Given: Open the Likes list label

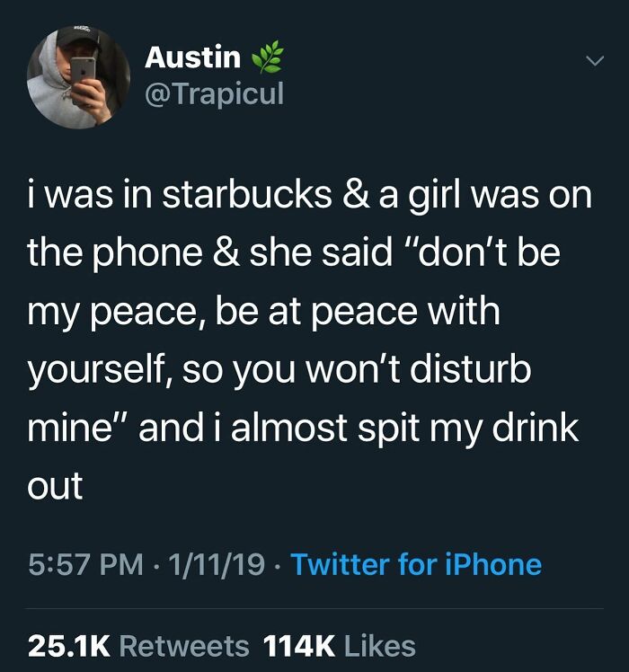Looking at the screenshot, I should click(x=380, y=646).
